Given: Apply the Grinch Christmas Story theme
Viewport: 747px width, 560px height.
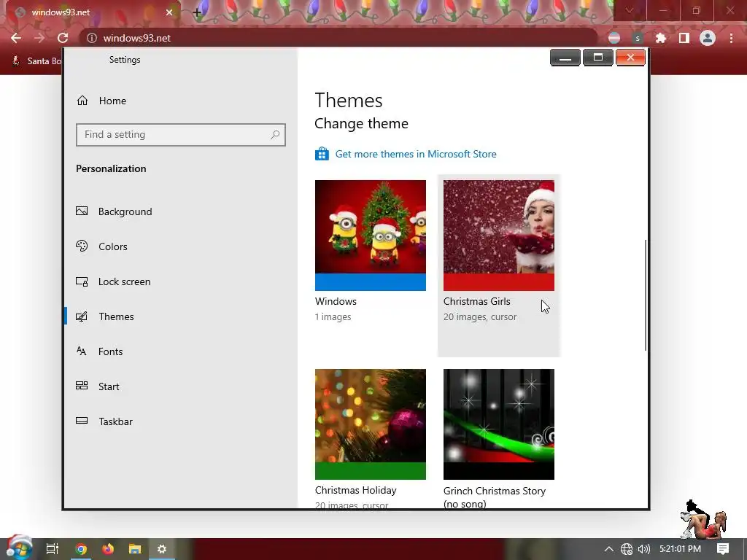Looking at the screenshot, I should pyautogui.click(x=499, y=424).
